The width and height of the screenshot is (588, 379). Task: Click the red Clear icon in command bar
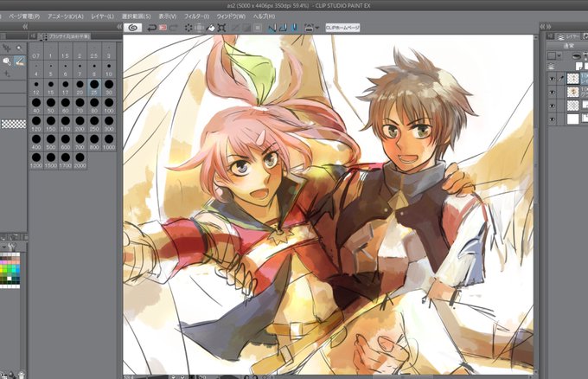163,28
